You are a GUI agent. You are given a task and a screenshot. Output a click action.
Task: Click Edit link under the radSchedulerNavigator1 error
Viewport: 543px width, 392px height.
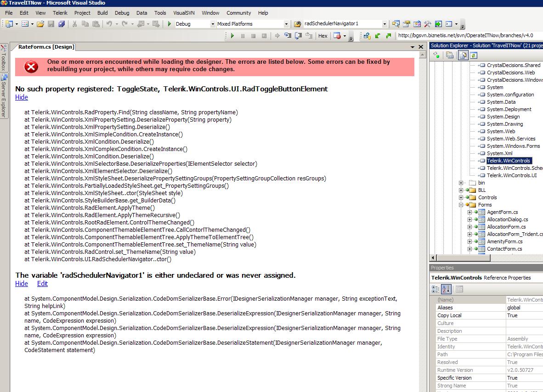[42, 284]
